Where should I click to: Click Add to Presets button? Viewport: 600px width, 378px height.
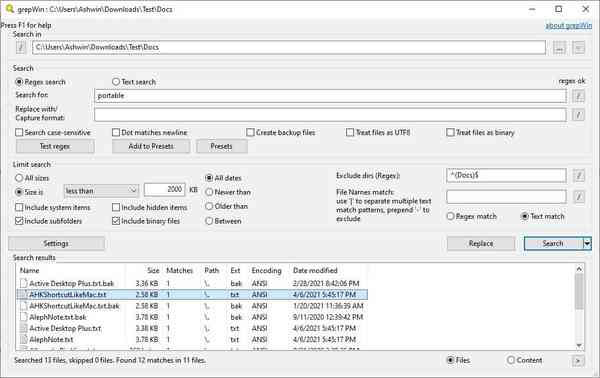(151, 146)
